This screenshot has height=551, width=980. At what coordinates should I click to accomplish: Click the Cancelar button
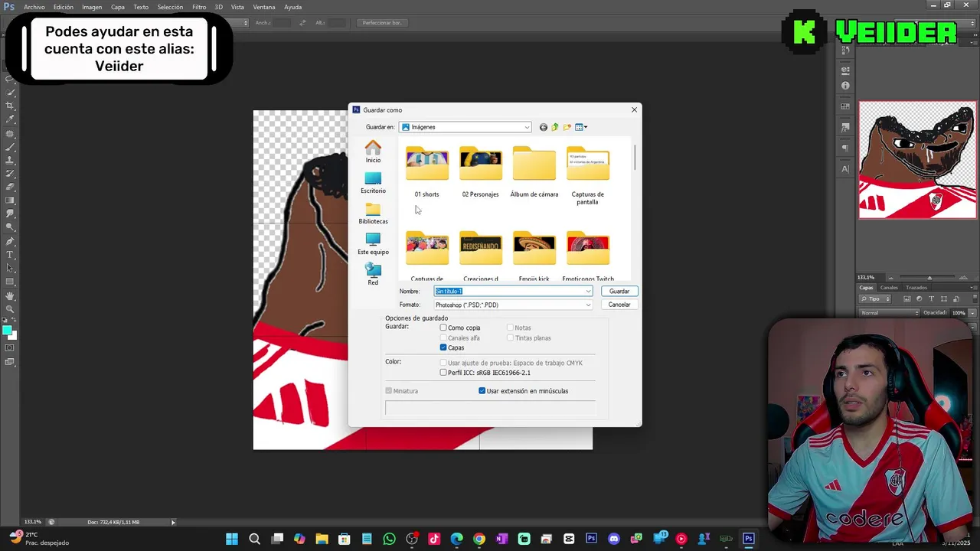619,305
